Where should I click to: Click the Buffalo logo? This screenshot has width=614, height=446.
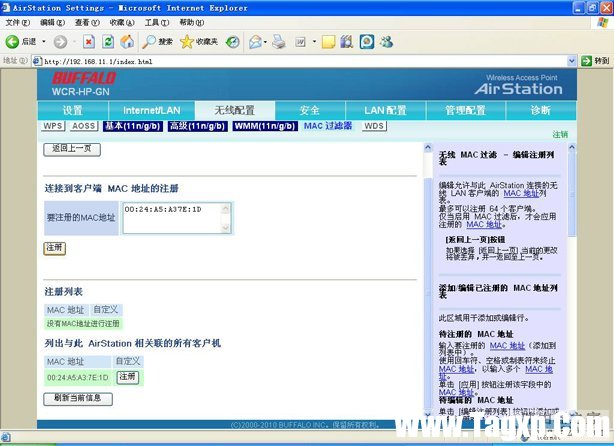click(83, 78)
